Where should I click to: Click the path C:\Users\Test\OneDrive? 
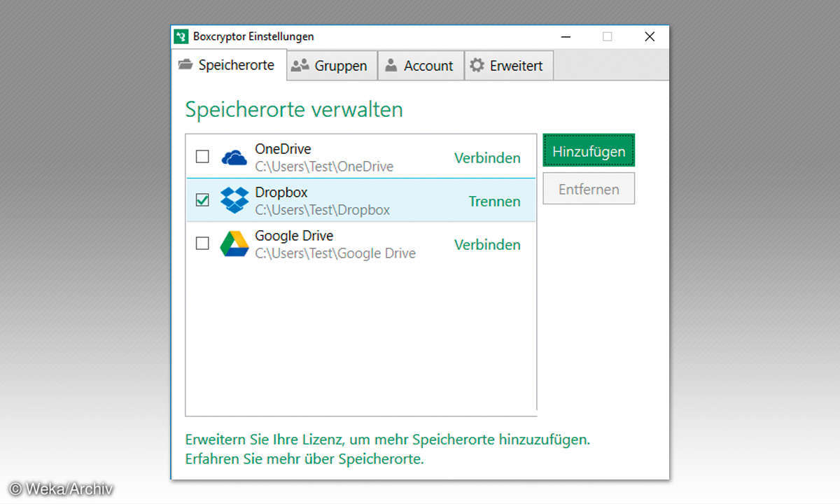pyautogui.click(x=324, y=167)
